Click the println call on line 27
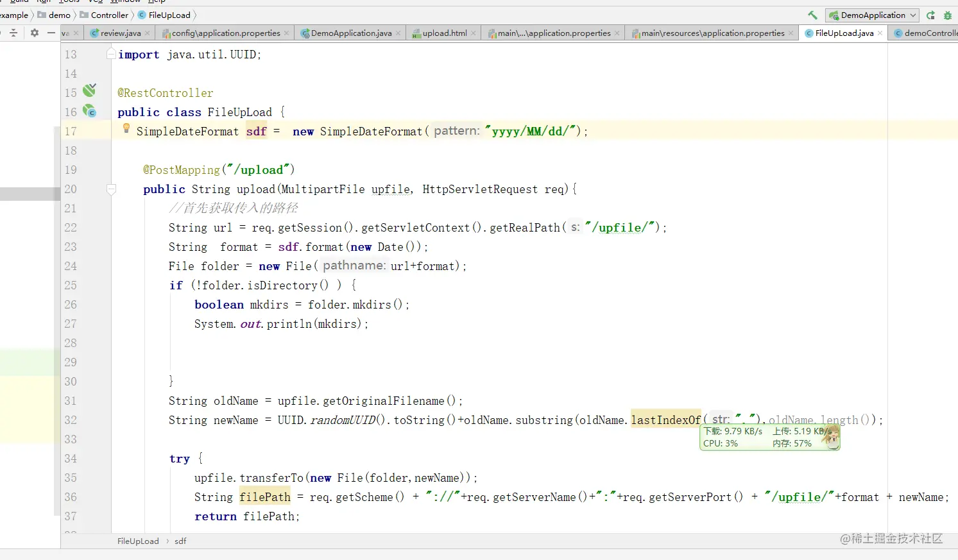 point(289,324)
